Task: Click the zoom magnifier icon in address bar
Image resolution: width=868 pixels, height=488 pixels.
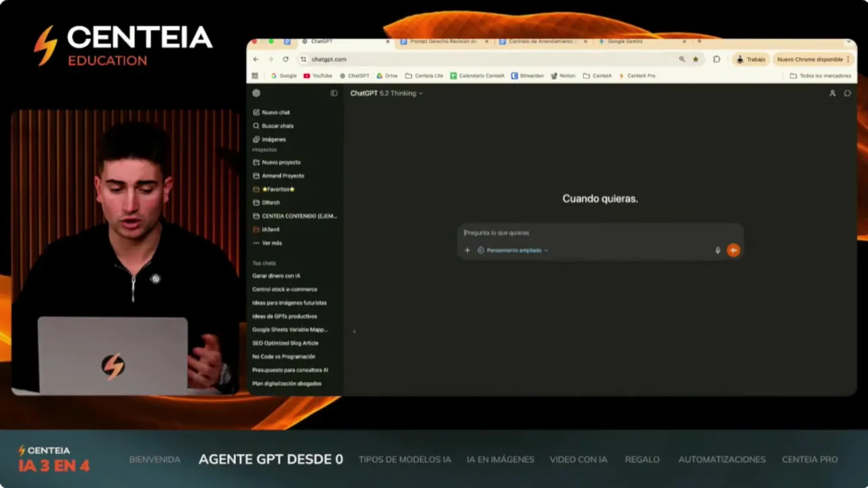Action: (x=682, y=60)
